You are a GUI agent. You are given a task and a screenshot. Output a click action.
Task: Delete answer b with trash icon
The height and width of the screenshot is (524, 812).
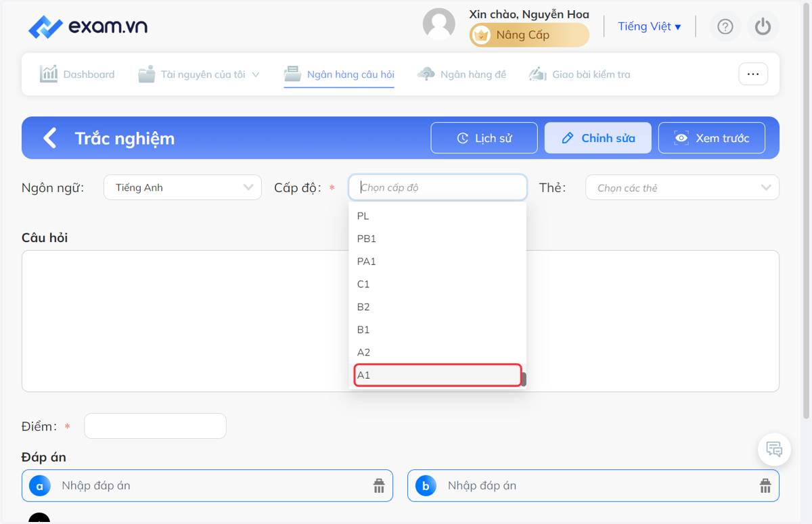click(x=765, y=485)
